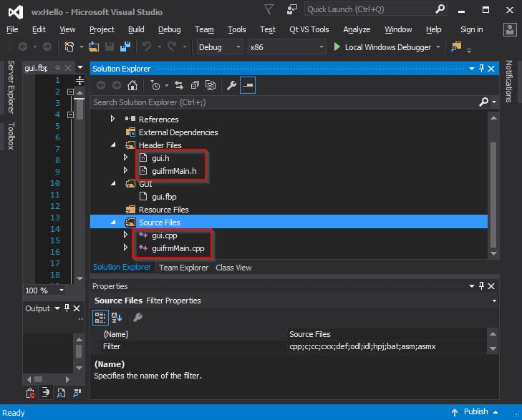Image resolution: width=522 pixels, height=420 pixels.
Task: Switch to the Team Explorer tab
Action: [183, 268]
